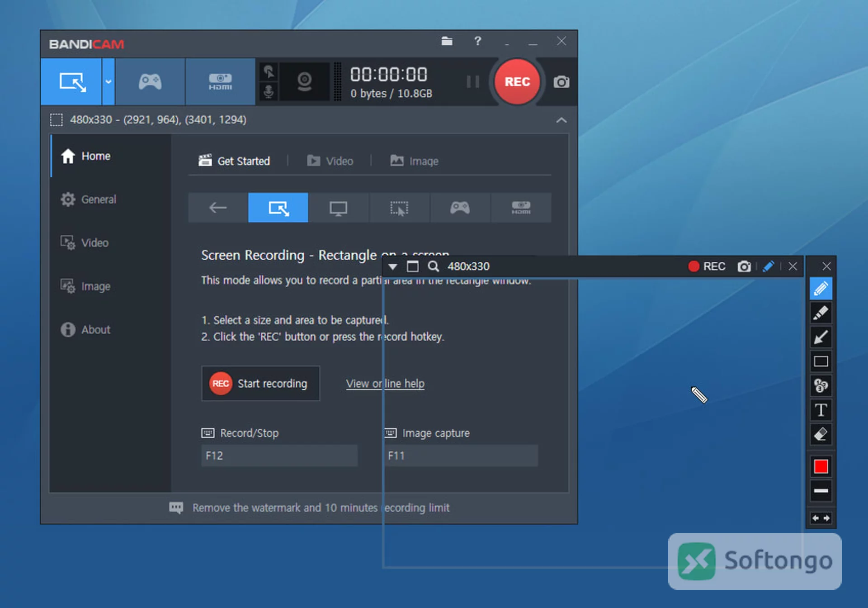Image resolution: width=868 pixels, height=608 pixels.
Task: Open the About section
Action: (111, 330)
